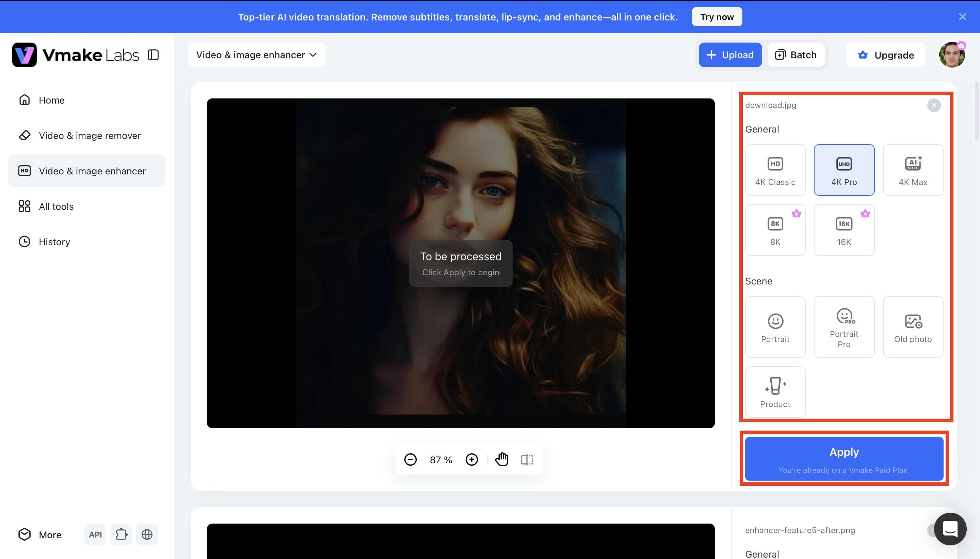The width and height of the screenshot is (980, 559).
Task: Click the Upgrade button
Action: tap(886, 55)
